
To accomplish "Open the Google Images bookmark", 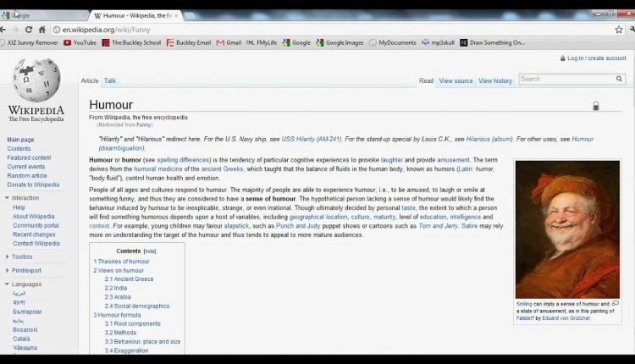I will 340,42.
